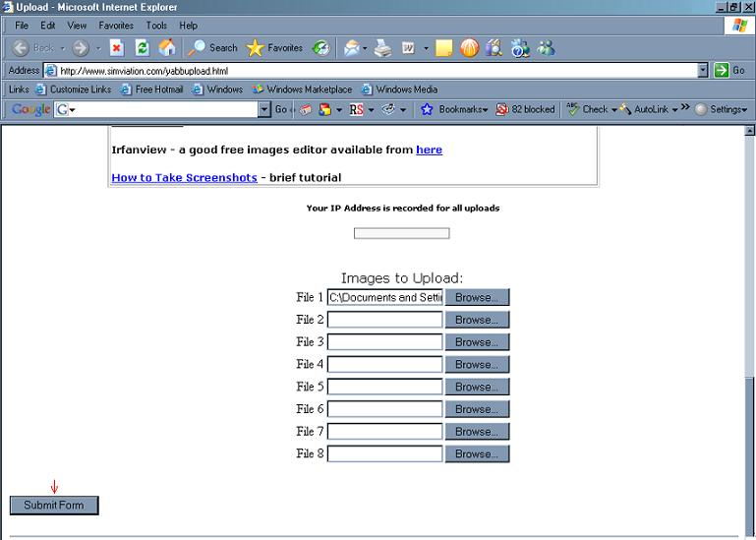This screenshot has width=756, height=540.
Task: Expand the Forward button history arrow
Action: tap(98, 48)
